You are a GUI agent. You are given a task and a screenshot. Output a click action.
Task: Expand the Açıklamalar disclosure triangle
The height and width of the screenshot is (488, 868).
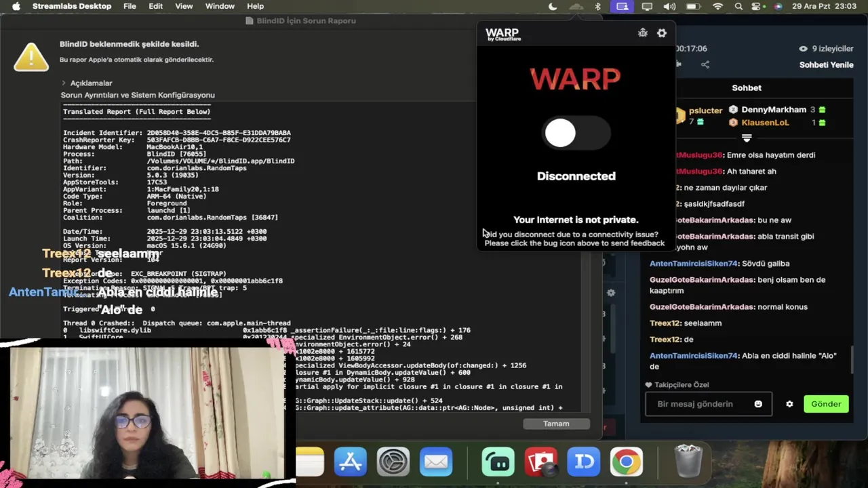64,83
